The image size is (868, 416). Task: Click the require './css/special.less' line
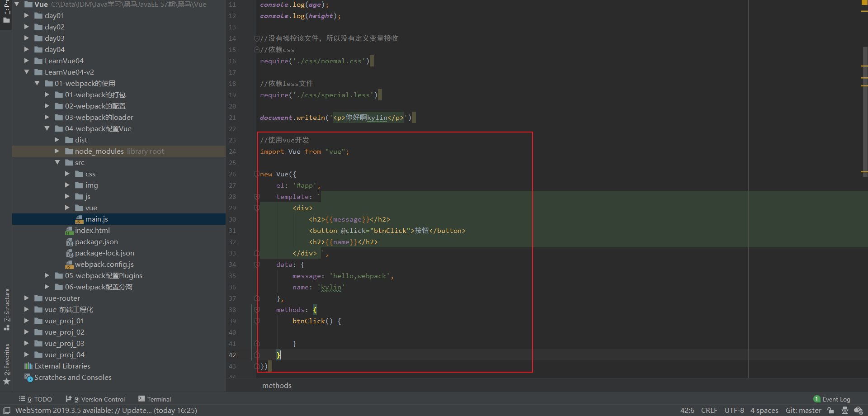click(319, 95)
